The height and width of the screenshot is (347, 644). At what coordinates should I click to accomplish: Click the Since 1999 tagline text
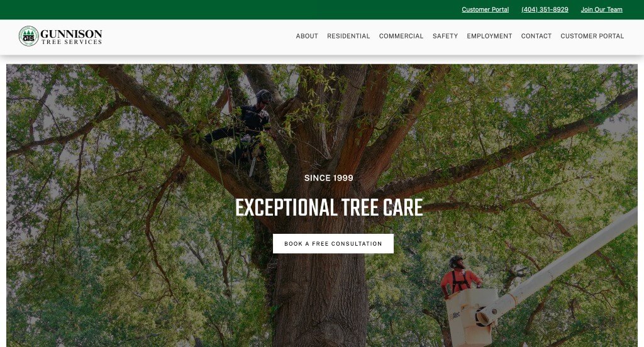tap(328, 178)
